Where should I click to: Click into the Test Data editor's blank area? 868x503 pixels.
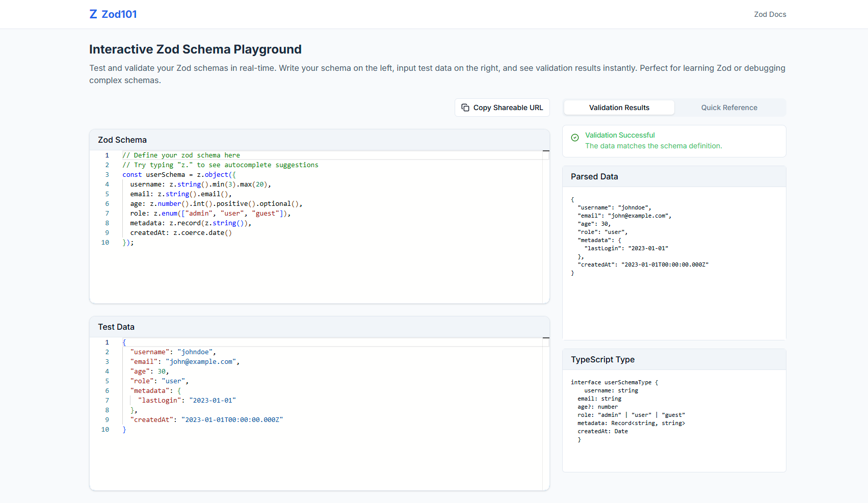[331, 461]
